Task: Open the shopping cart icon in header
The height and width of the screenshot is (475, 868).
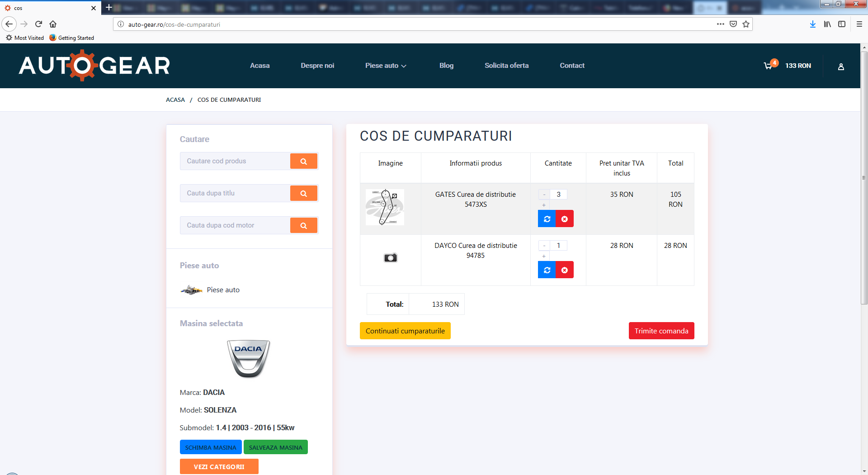Action: pyautogui.click(x=768, y=66)
